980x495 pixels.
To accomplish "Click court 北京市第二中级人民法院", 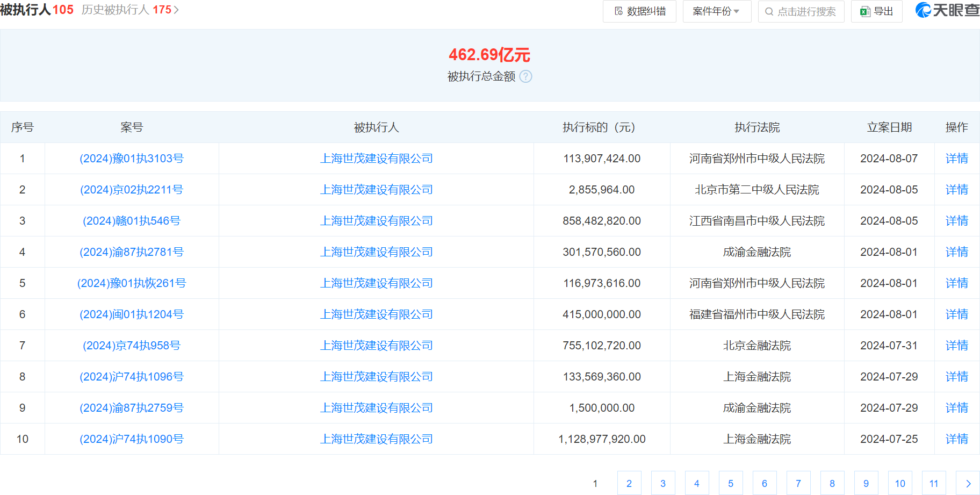I will click(x=757, y=190).
